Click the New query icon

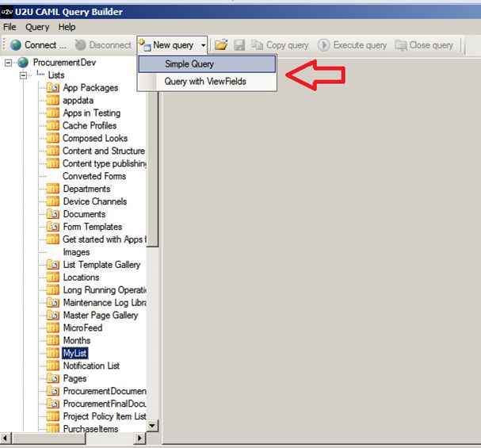point(144,45)
